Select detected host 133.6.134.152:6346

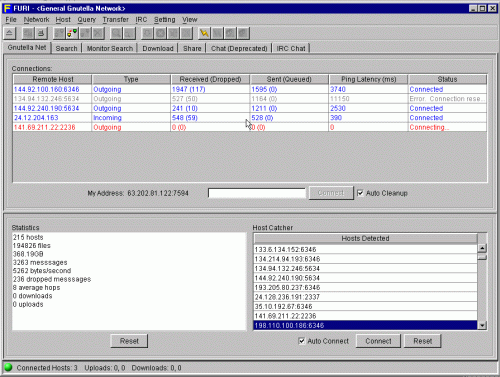click(365, 249)
